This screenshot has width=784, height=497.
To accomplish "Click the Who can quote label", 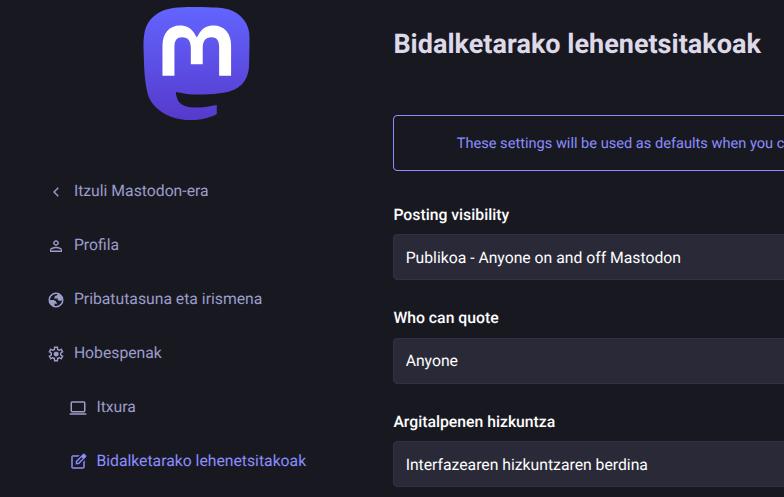I will point(446,318).
